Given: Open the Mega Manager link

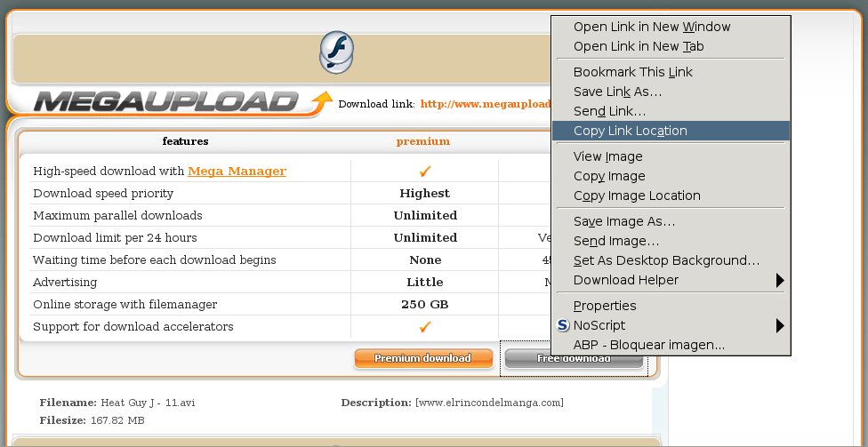Looking at the screenshot, I should [x=237, y=172].
